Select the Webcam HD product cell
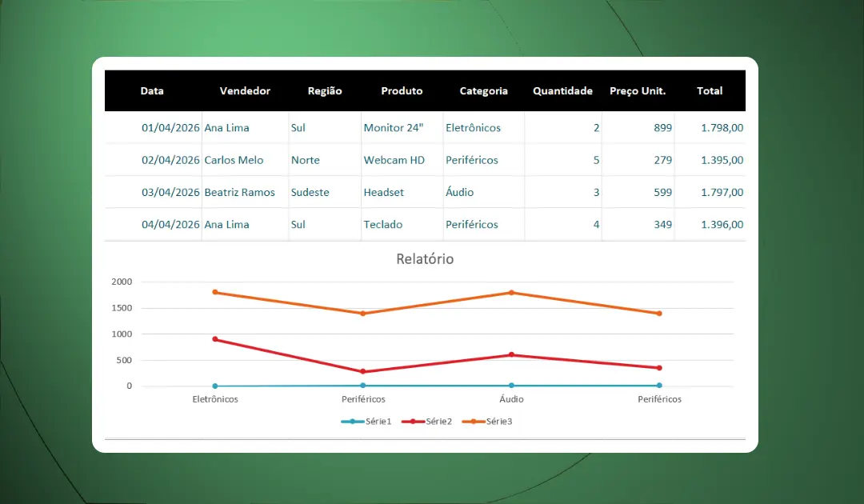This screenshot has height=504, width=864. point(394,160)
